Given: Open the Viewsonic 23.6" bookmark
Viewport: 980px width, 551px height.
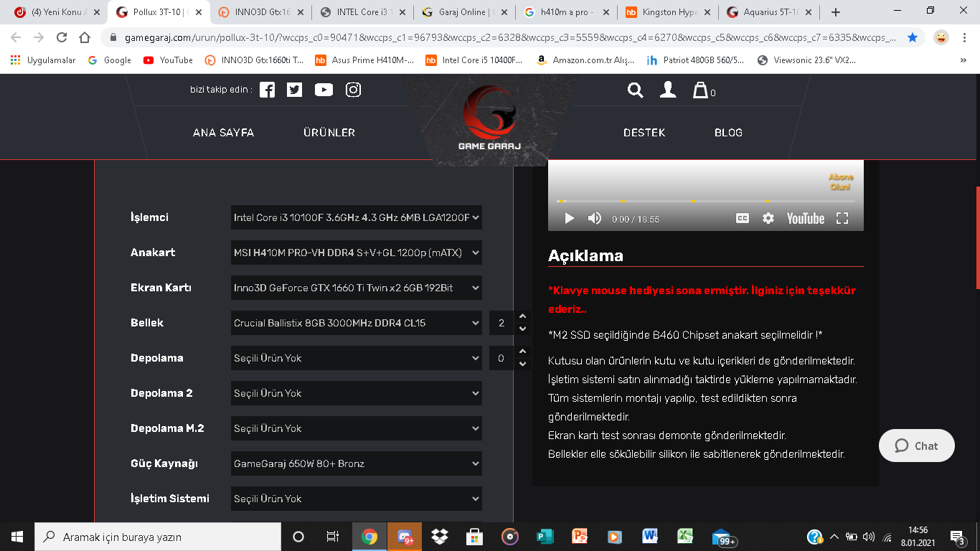Looking at the screenshot, I should pos(807,60).
